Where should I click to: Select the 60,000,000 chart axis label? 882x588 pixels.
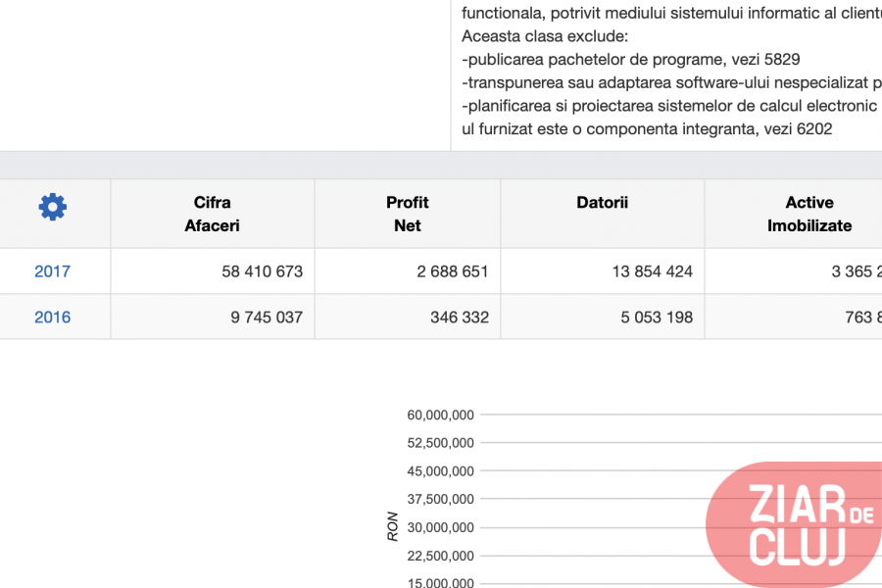click(x=440, y=416)
